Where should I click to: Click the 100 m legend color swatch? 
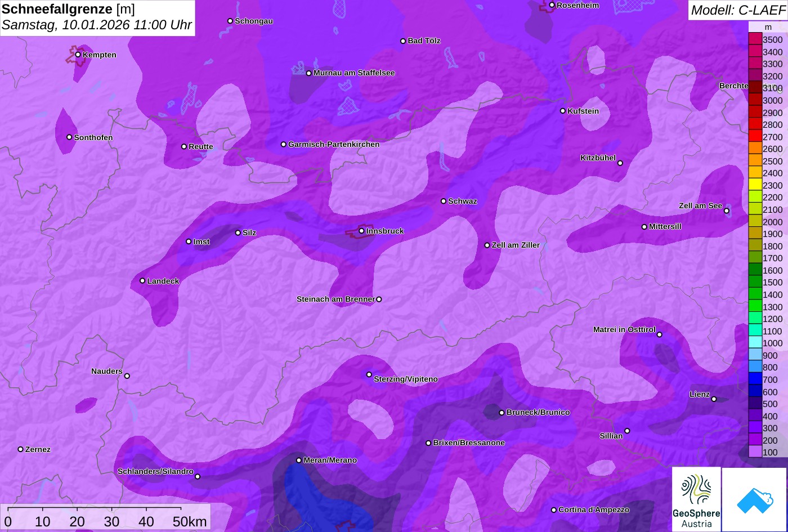click(755, 451)
